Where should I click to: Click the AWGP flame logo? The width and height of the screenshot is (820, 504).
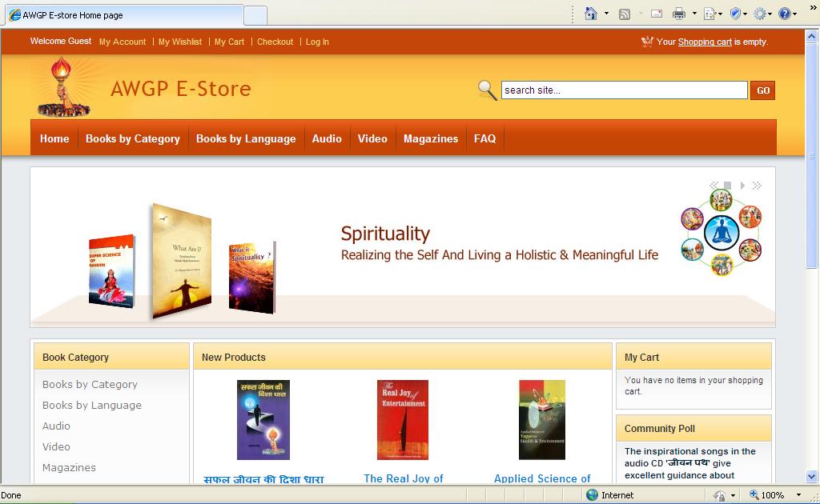pyautogui.click(x=62, y=88)
